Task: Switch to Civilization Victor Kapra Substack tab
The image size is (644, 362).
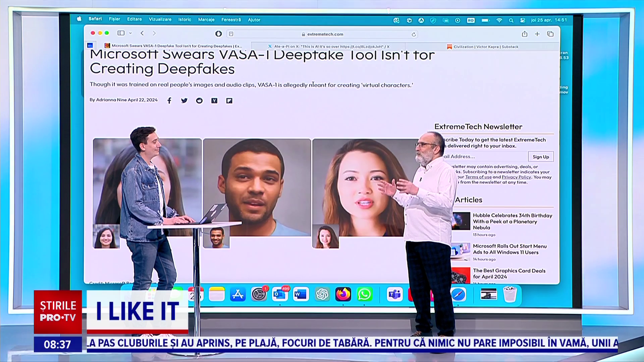Action: pos(483,47)
